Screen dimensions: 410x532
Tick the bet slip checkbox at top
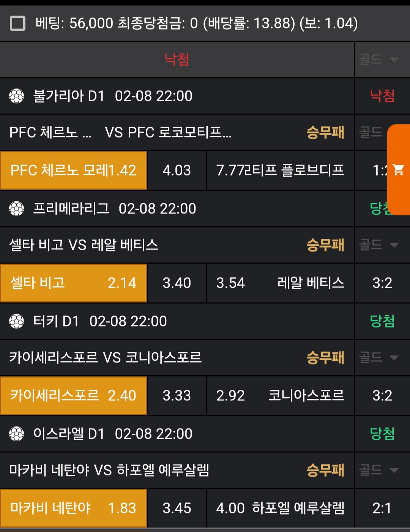pyautogui.click(x=17, y=24)
